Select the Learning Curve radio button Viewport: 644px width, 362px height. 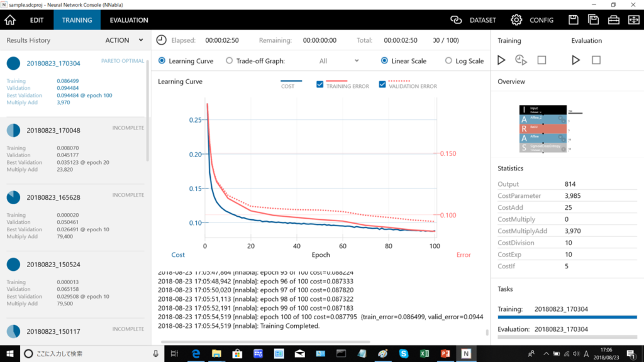click(x=162, y=61)
